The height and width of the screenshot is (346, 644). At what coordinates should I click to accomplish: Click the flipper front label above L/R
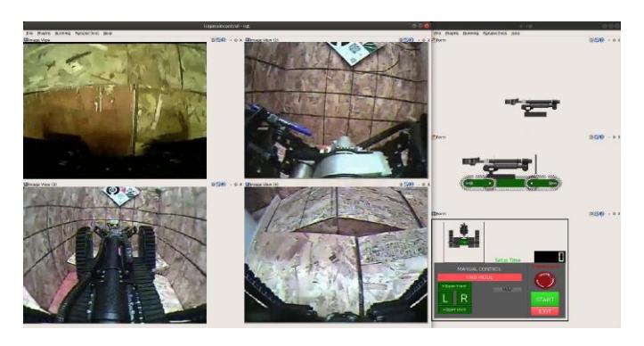[x=454, y=286]
